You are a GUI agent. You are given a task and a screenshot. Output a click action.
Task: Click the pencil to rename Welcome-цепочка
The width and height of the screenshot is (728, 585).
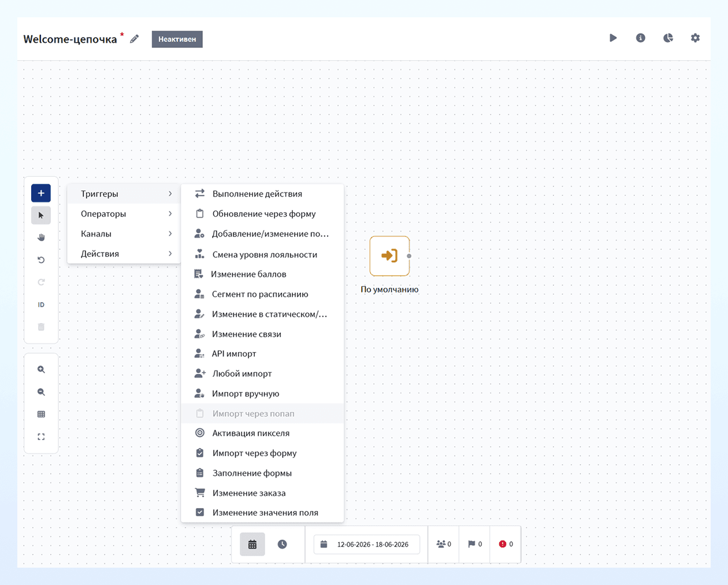click(135, 39)
